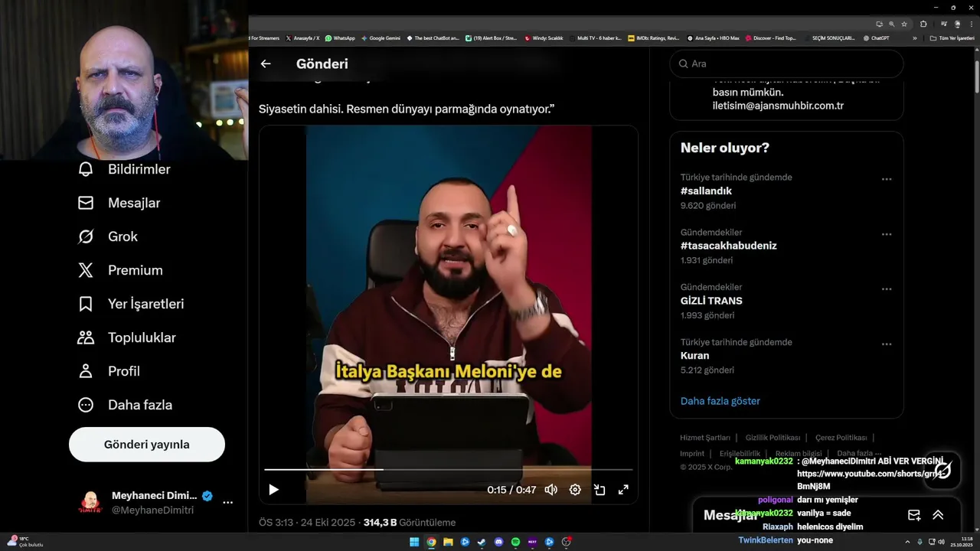The height and width of the screenshot is (551, 980).
Task: Open Hizmet Şartları footer link
Action: (705, 438)
